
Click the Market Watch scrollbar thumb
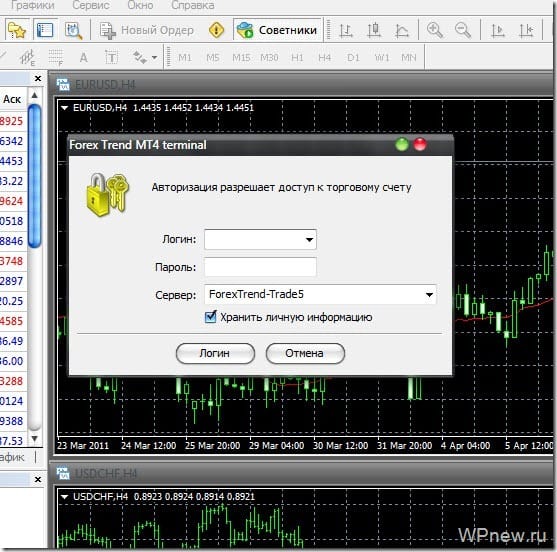(34, 176)
